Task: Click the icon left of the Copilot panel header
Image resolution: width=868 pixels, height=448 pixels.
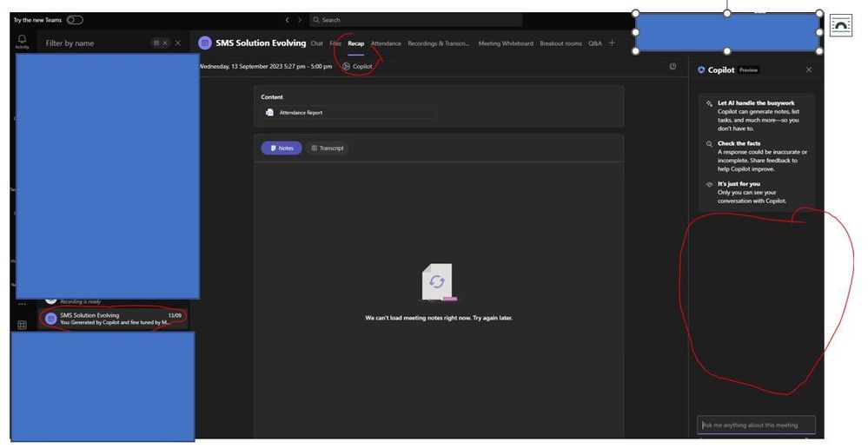Action: pyautogui.click(x=673, y=66)
